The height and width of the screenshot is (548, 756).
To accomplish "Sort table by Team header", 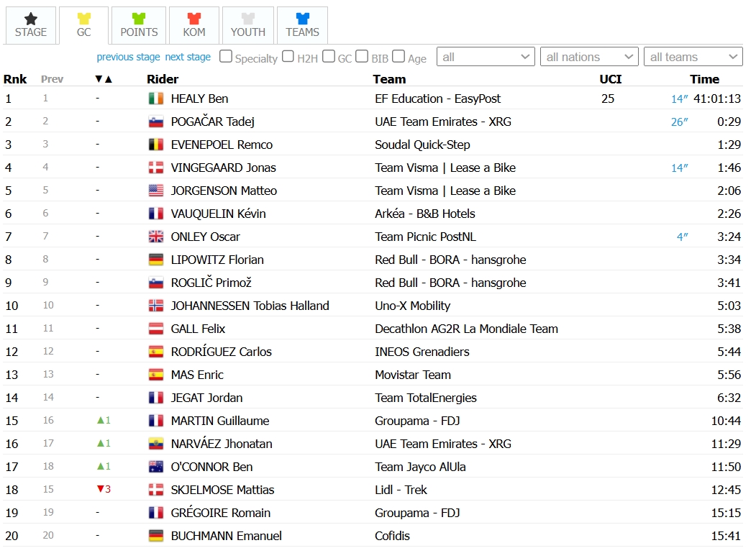I will (389, 79).
